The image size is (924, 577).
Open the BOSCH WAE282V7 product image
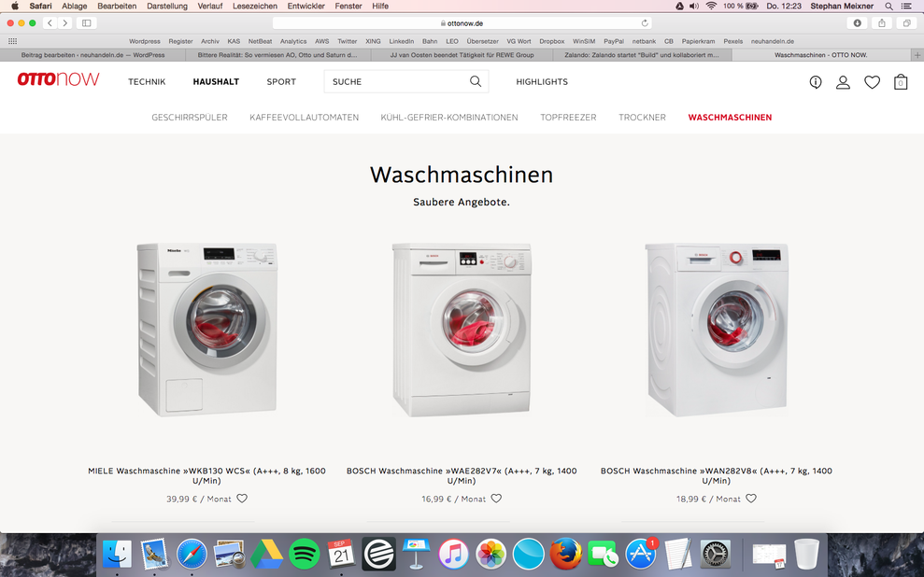[462, 329]
